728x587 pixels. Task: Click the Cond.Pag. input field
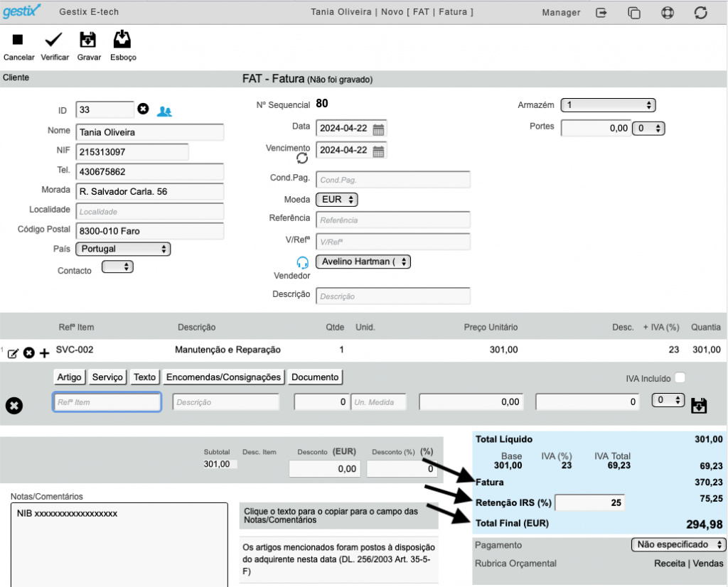tap(392, 180)
